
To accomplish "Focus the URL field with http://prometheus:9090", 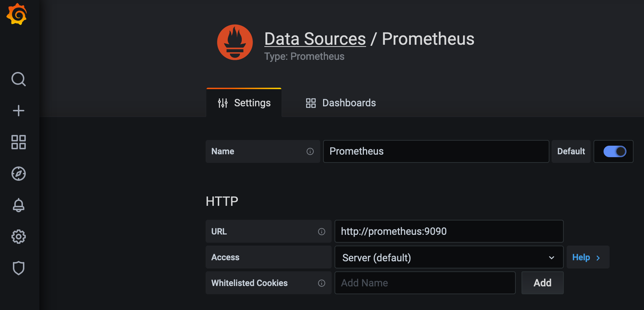I will (x=449, y=231).
